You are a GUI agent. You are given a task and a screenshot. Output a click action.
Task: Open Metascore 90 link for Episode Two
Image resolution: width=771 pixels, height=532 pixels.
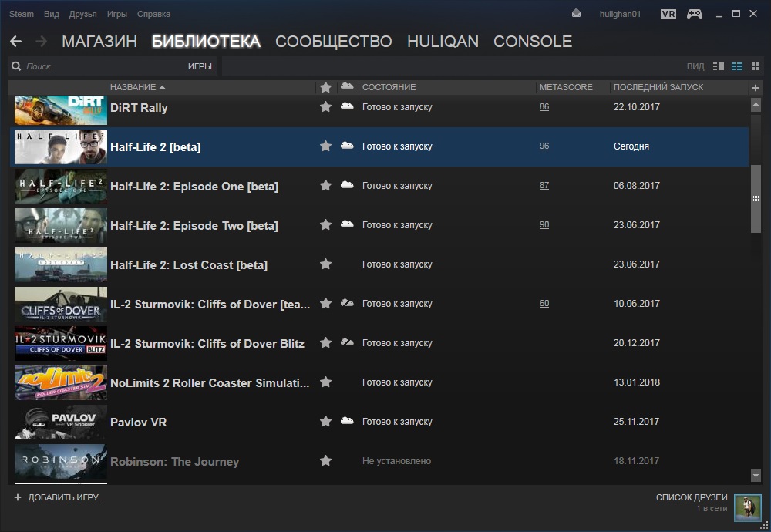[544, 224]
